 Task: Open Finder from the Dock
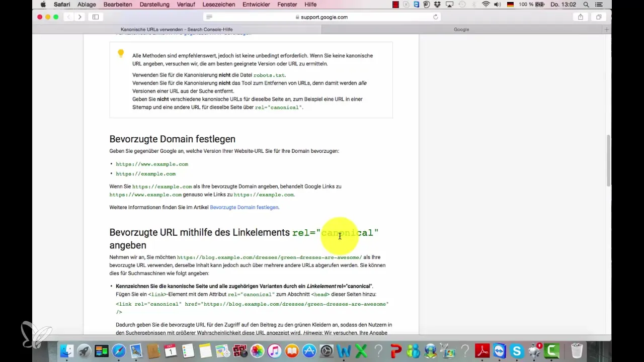(66, 350)
